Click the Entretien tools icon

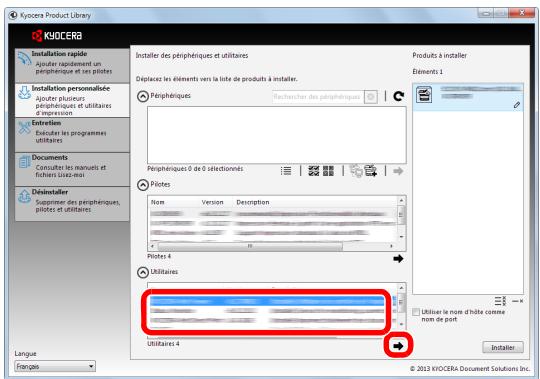(x=24, y=128)
